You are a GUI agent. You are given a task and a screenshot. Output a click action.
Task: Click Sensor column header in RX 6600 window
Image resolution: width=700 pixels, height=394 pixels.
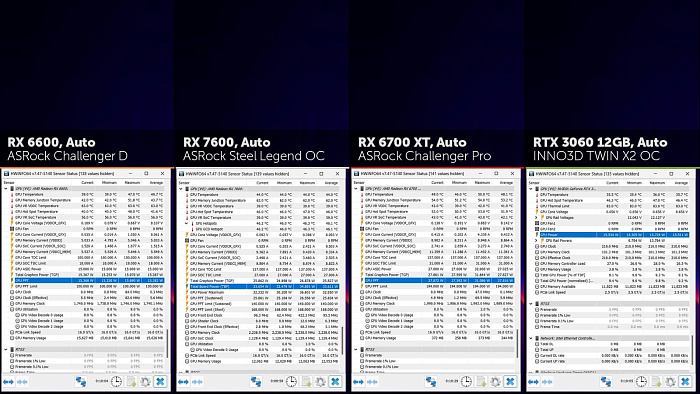(9, 183)
